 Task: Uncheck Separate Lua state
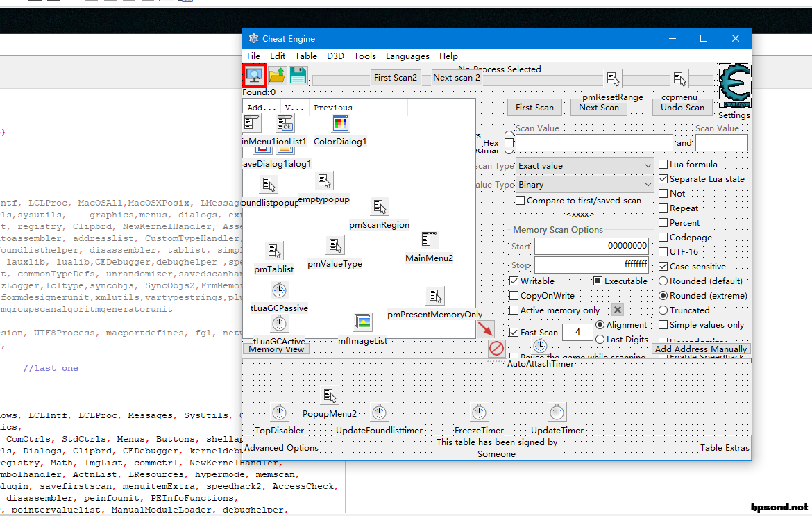[663, 178]
